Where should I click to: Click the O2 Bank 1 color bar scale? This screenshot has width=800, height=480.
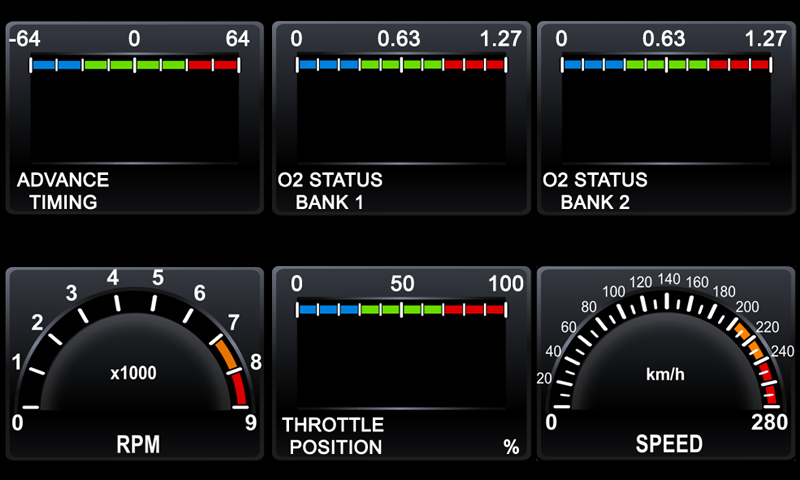(401, 65)
